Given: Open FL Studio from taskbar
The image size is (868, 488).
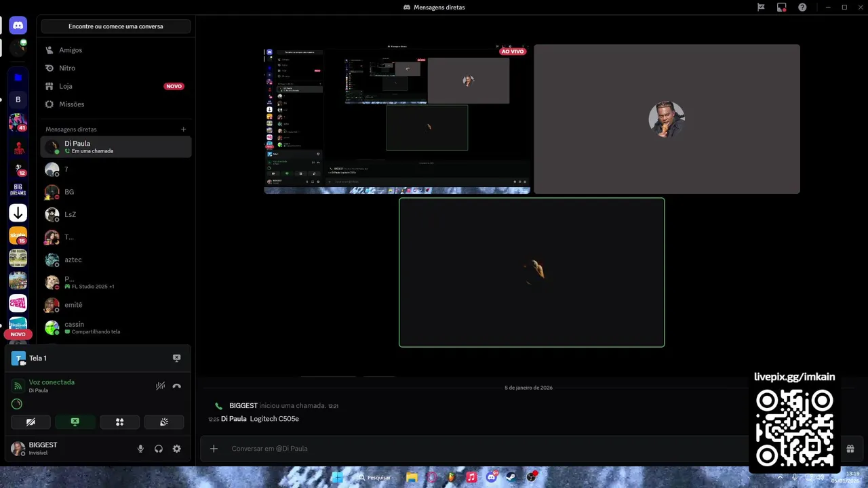Looking at the screenshot, I should (451, 477).
